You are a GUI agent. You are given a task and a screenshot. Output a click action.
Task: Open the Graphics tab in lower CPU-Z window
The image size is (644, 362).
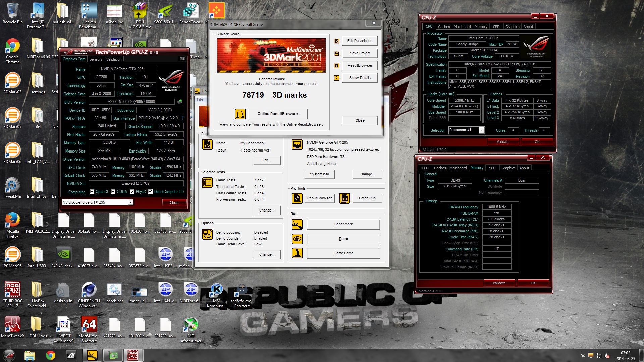pos(508,168)
